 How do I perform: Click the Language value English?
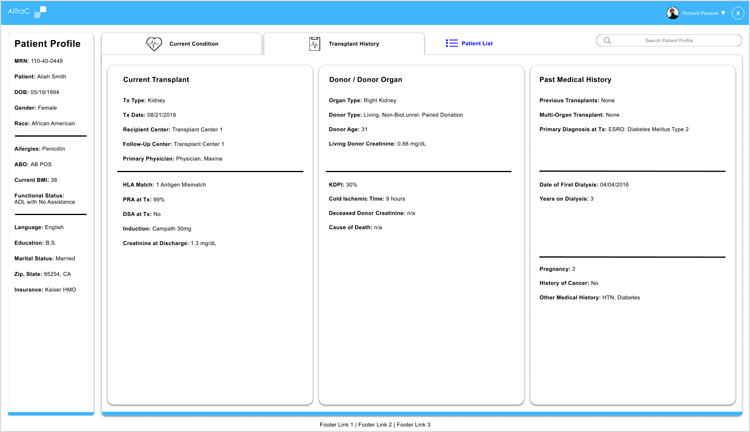coord(54,227)
